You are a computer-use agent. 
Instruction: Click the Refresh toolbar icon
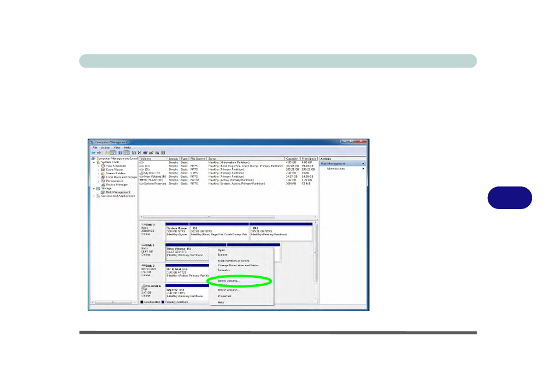point(134,153)
